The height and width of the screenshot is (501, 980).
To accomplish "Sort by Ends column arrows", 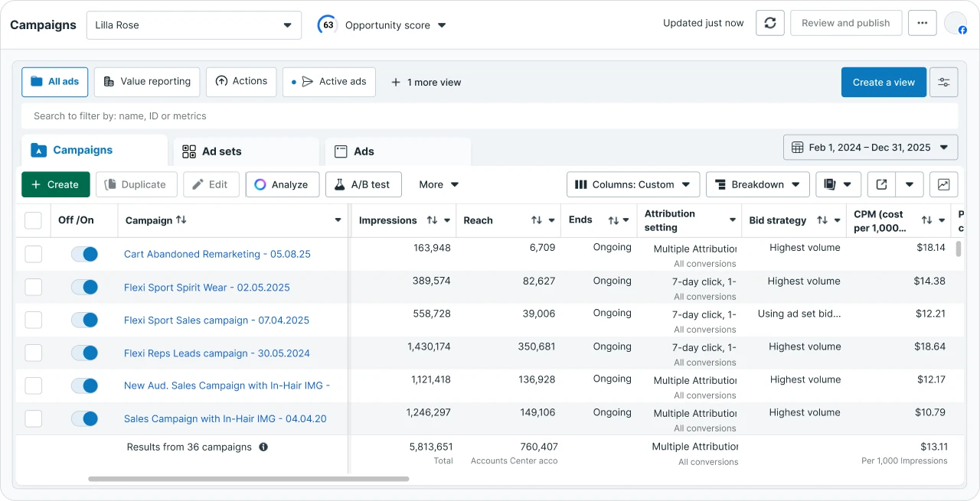I will pyautogui.click(x=613, y=220).
